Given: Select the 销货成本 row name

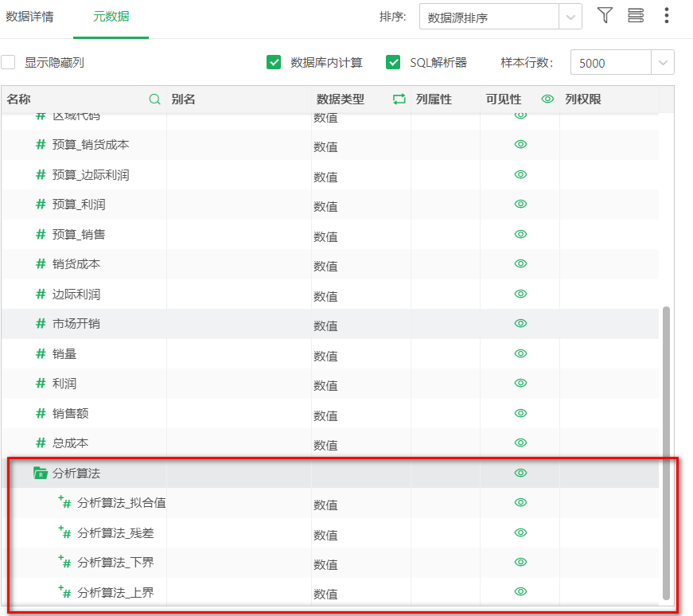Looking at the screenshot, I should [76, 264].
